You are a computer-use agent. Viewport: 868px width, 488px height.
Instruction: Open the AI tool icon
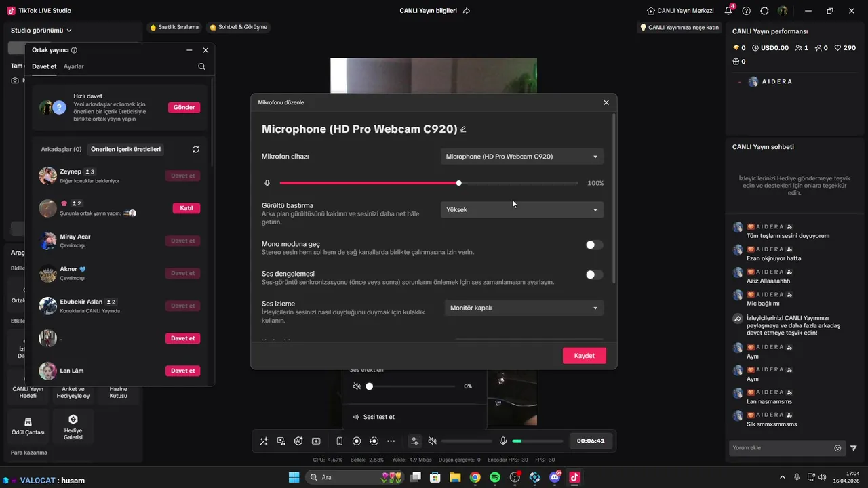point(298,441)
